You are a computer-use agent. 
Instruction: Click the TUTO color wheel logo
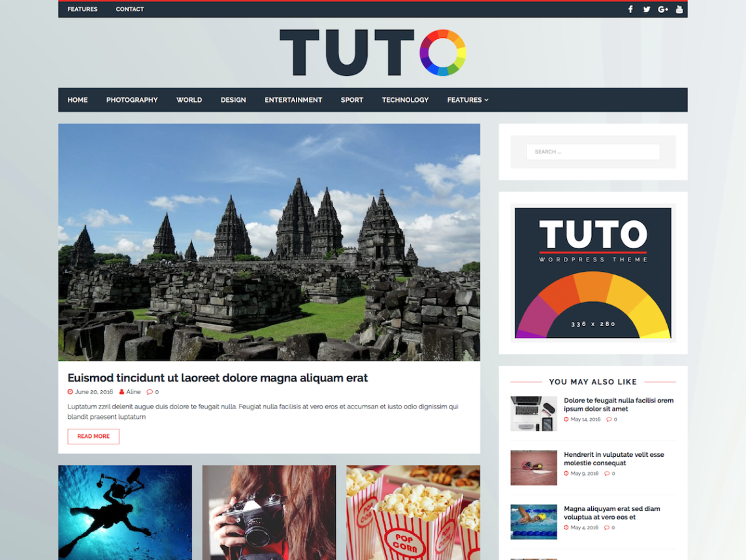372,52
